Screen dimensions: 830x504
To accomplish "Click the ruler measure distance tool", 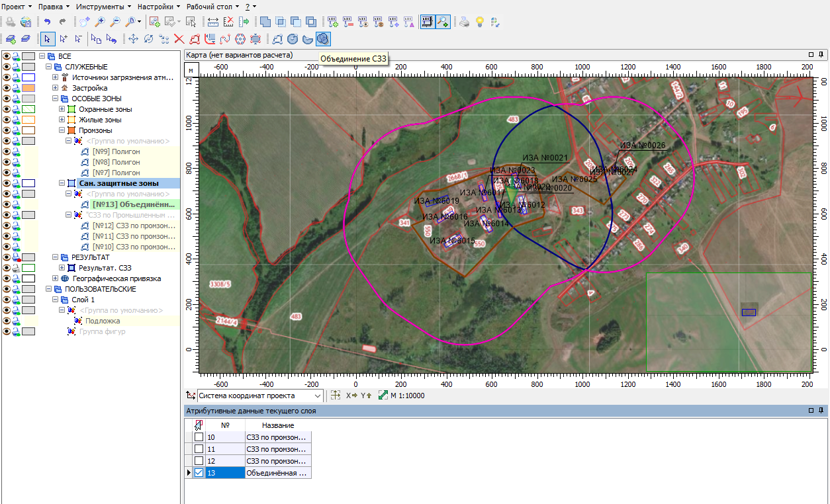I will coord(212,22).
